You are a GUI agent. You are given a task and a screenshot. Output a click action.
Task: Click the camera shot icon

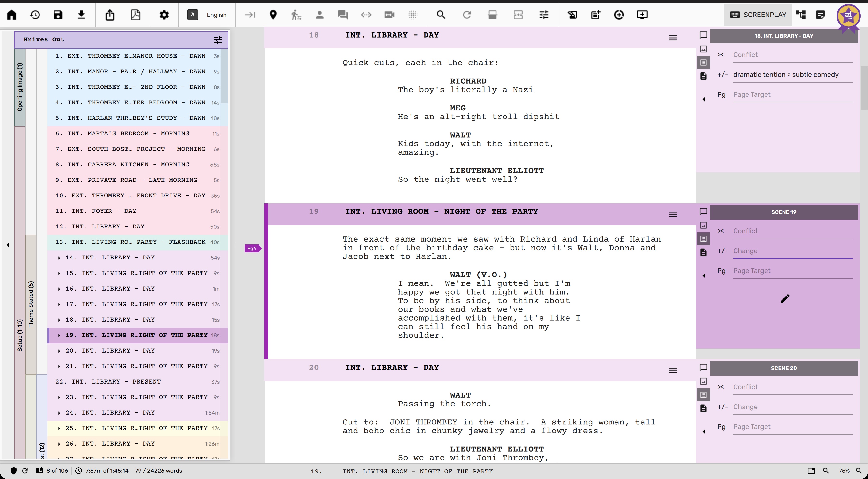point(389,15)
